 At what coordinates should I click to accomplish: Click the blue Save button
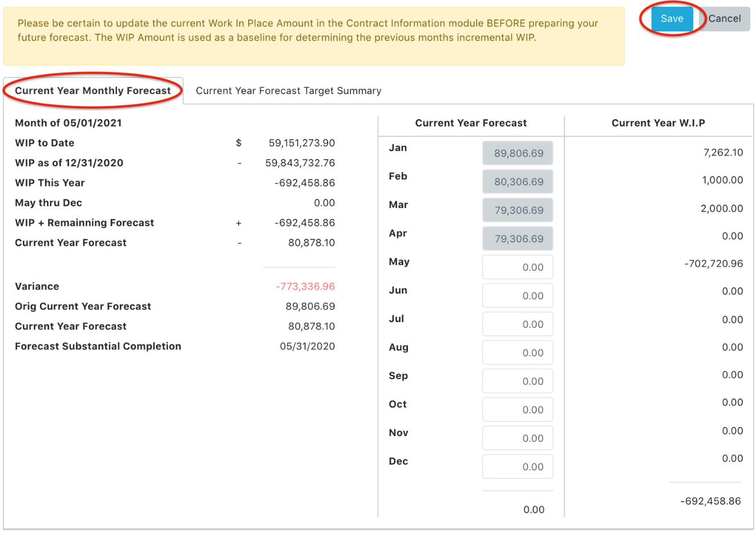point(672,19)
